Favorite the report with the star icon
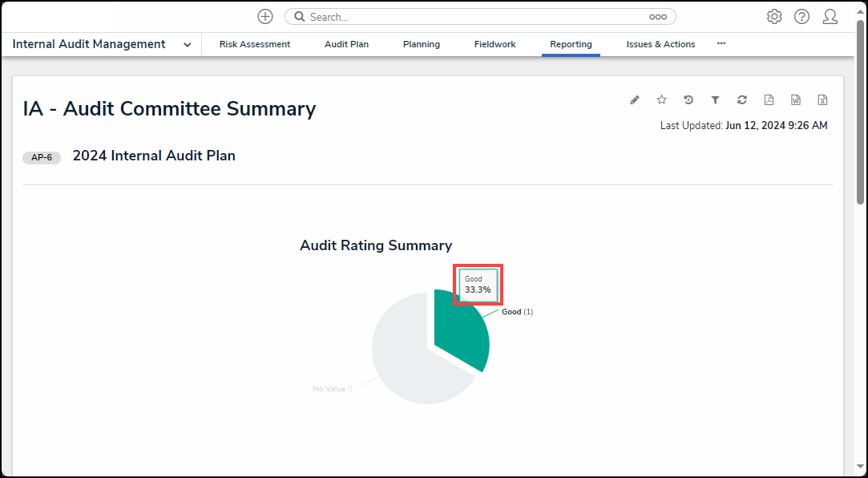Viewport: 868px width, 478px height. (662, 100)
